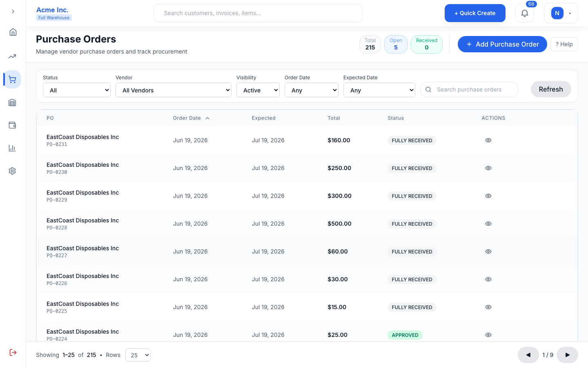Focus the Search purchase orders field
Image resolution: width=588 pixels, height=368 pixels.
click(x=469, y=90)
